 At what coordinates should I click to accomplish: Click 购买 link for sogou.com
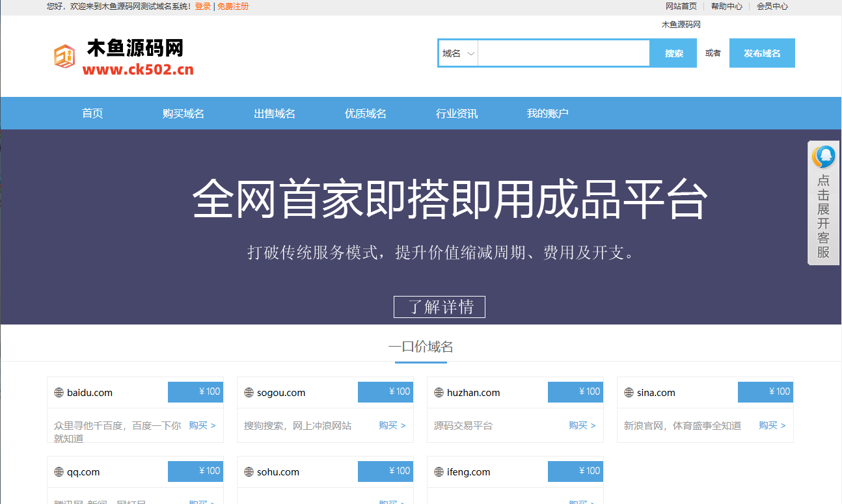(x=392, y=425)
